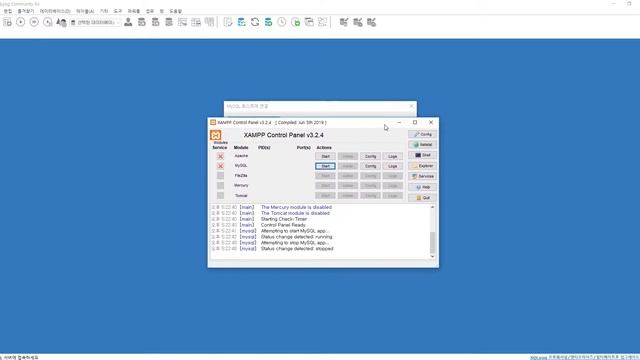
Task: Launch Shell from XAMPP panel
Action: pos(422,155)
